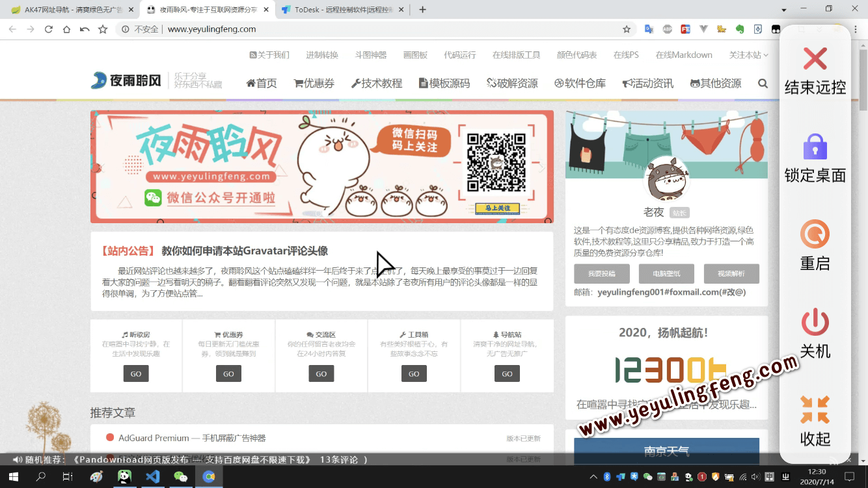This screenshot has width=868, height=488.
Task: Open 画图板 top link
Action: click(415, 55)
